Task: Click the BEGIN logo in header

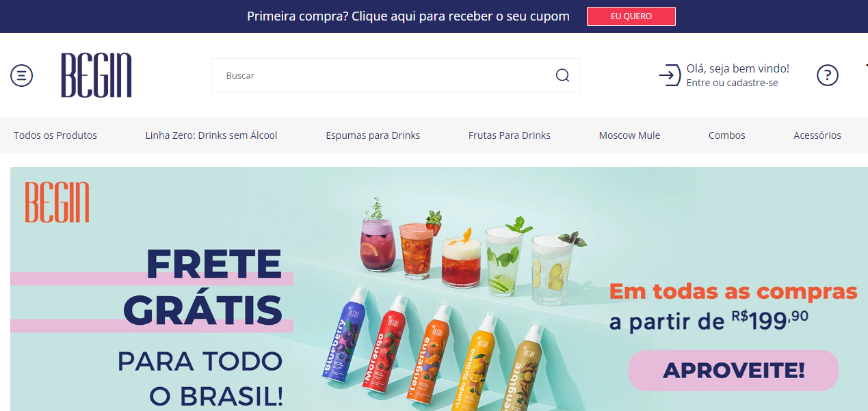Action: pos(96,75)
